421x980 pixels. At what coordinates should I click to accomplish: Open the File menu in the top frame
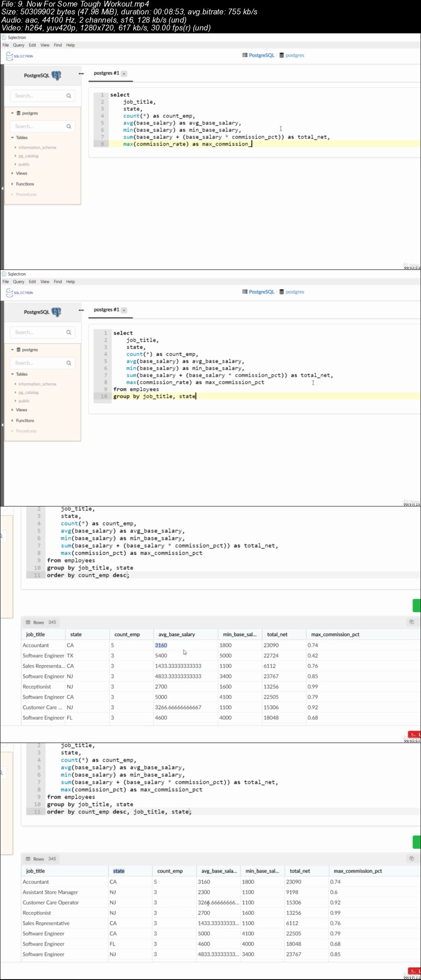[x=6, y=45]
